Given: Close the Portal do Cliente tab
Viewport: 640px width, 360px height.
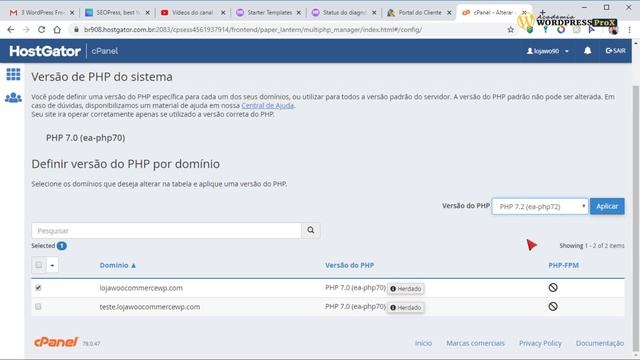Looking at the screenshot, I should tap(449, 13).
